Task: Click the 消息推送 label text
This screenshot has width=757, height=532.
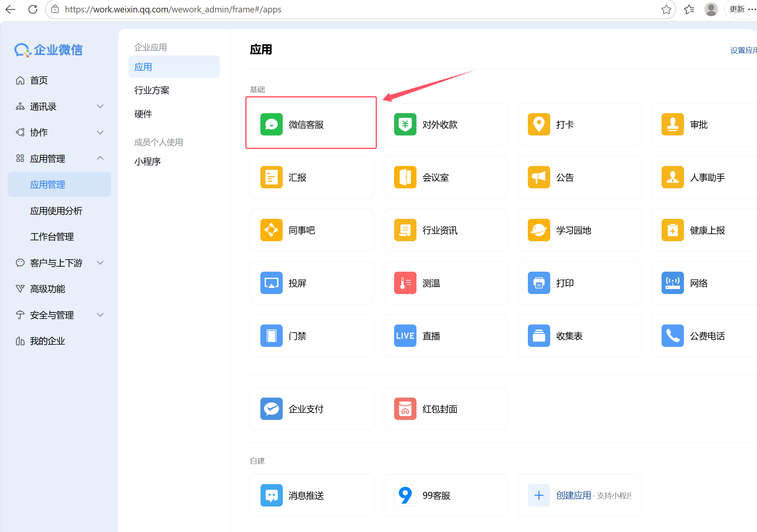Action: [306, 495]
